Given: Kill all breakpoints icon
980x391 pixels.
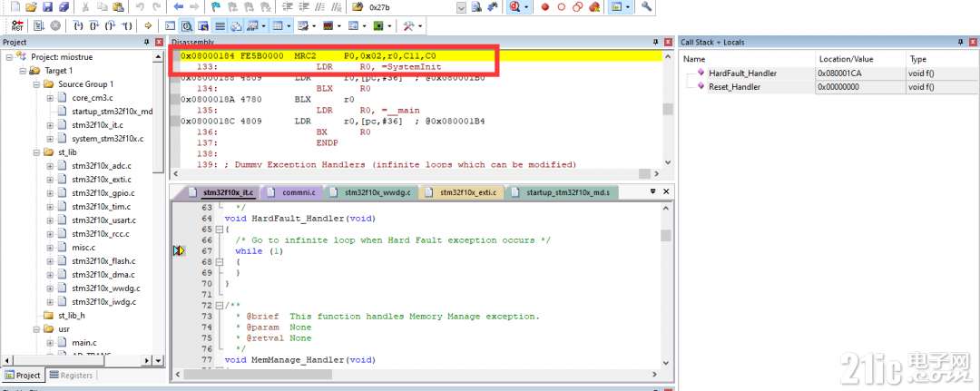Looking at the screenshot, I should pos(594,7).
